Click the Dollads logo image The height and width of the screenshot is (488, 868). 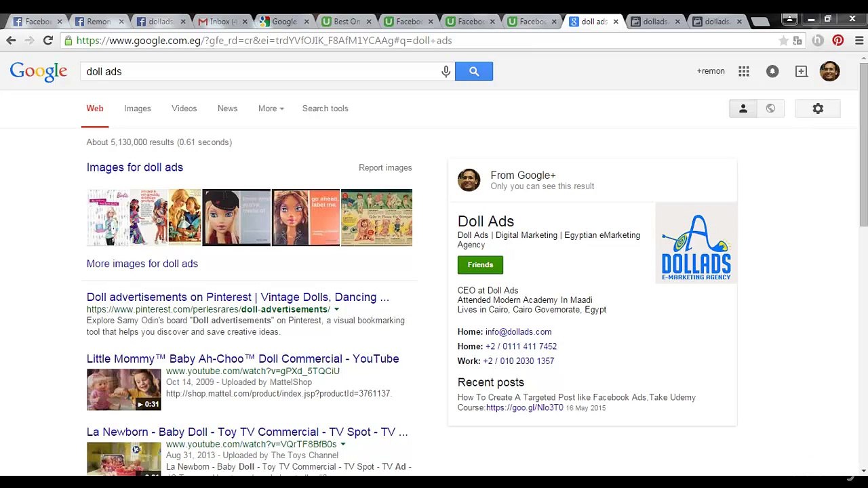(x=696, y=243)
